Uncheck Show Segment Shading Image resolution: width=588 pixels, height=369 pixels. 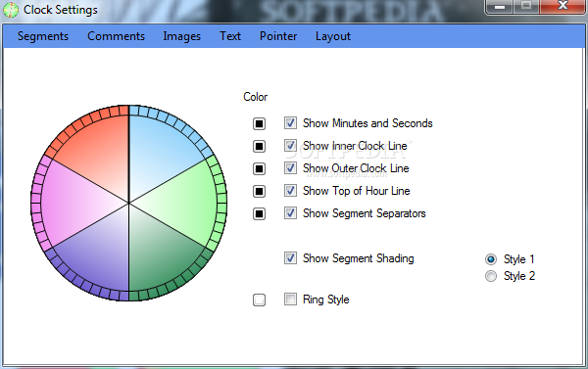coord(290,257)
